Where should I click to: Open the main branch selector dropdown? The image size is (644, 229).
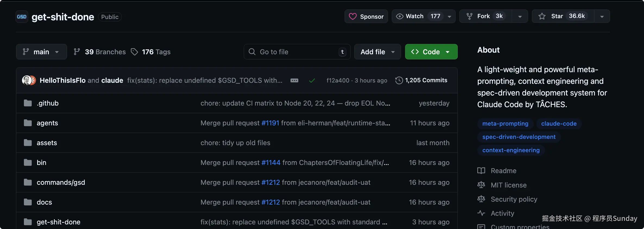(41, 52)
